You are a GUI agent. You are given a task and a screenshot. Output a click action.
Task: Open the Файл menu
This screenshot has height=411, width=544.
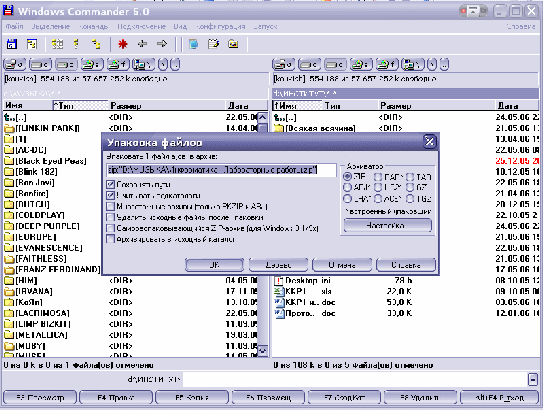pos(14,26)
